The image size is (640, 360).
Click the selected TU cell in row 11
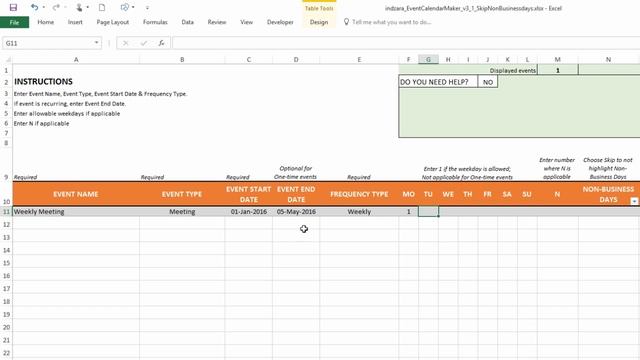[428, 211]
